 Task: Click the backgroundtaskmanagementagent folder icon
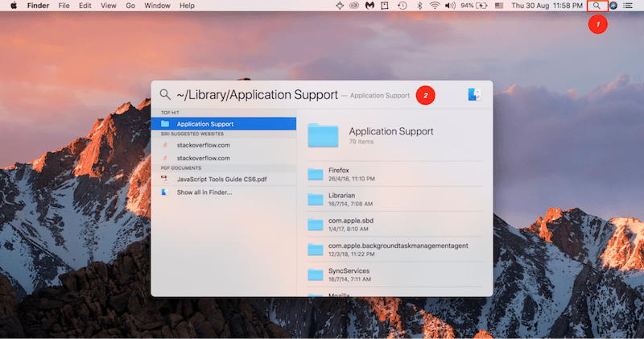[316, 250]
